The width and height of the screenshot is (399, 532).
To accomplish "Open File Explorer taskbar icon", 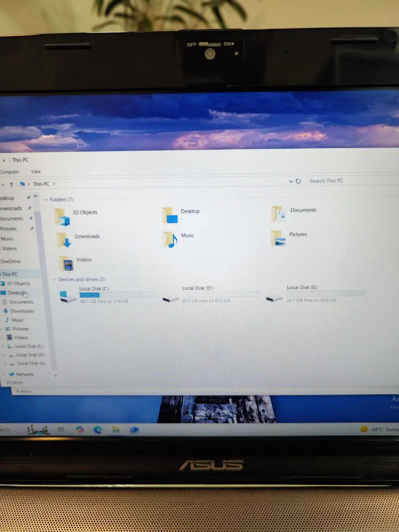I will pyautogui.click(x=116, y=430).
